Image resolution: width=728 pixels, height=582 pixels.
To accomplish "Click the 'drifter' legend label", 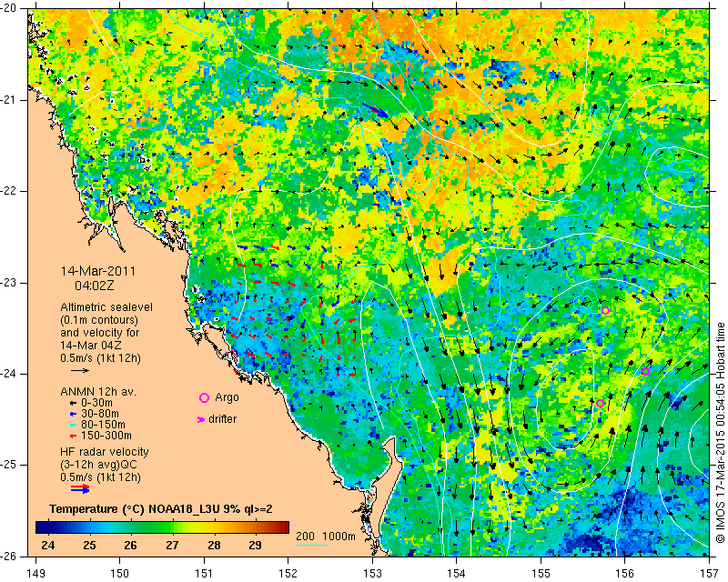I will [x=222, y=419].
